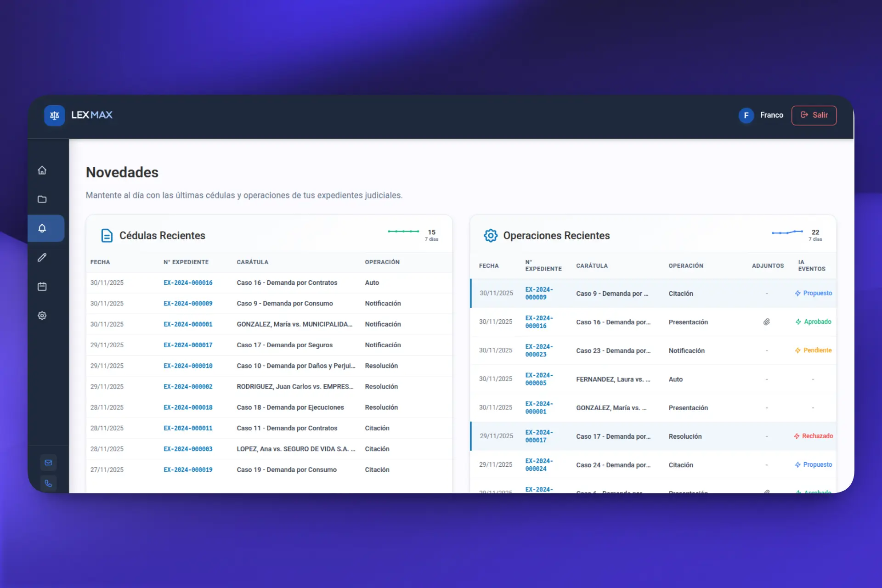The width and height of the screenshot is (882, 588).
Task: Open expediente EX-2024-000009 in Cédulas Recientes
Action: click(x=188, y=304)
